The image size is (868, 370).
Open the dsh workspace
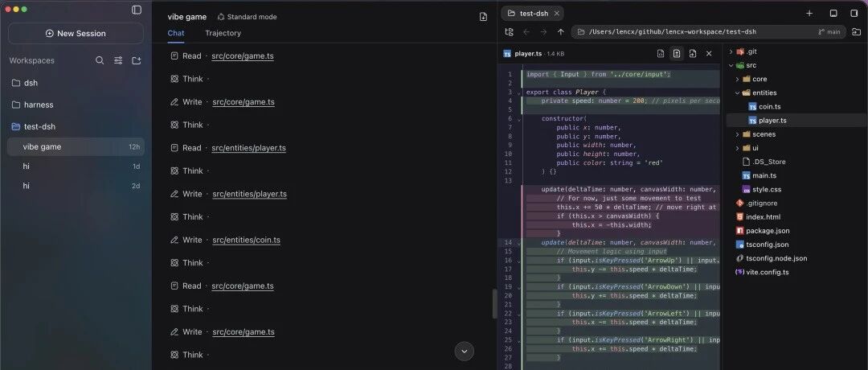pyautogui.click(x=76, y=83)
